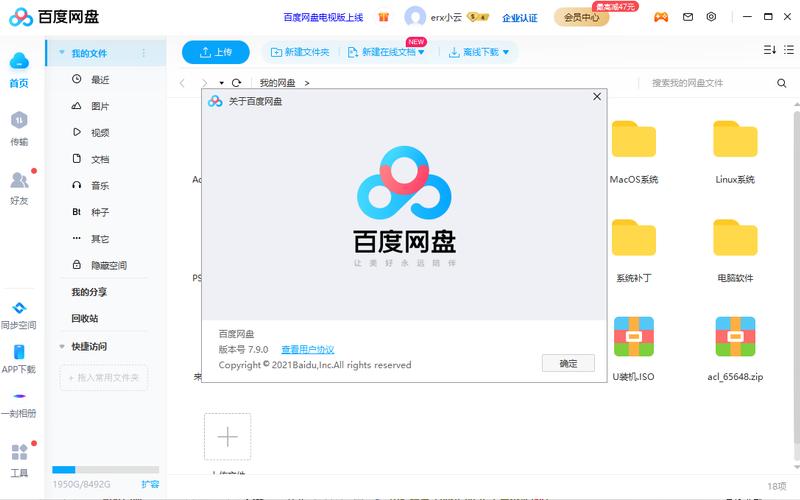Go back with the left arrow
Screen dimensions: 800x500
pyautogui.click(x=182, y=83)
